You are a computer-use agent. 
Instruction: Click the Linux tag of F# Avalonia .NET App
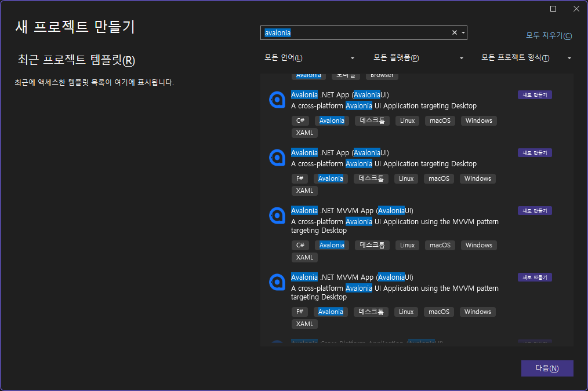(406, 178)
